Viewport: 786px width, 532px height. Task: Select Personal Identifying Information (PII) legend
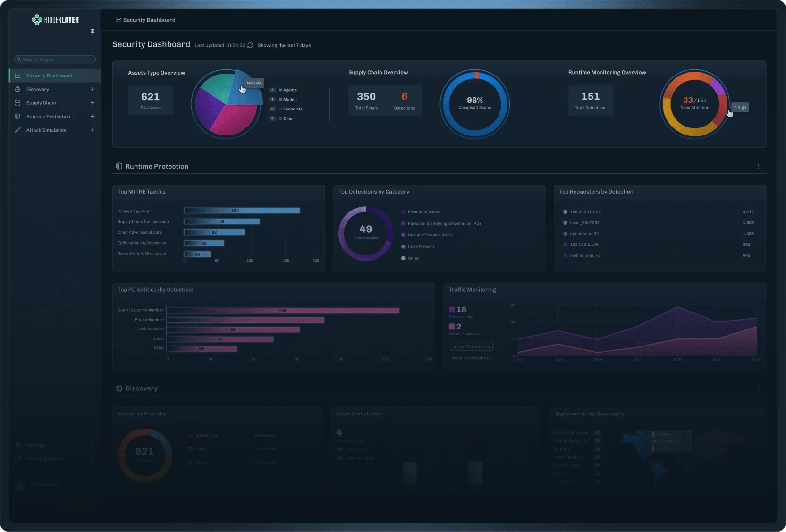coord(441,223)
